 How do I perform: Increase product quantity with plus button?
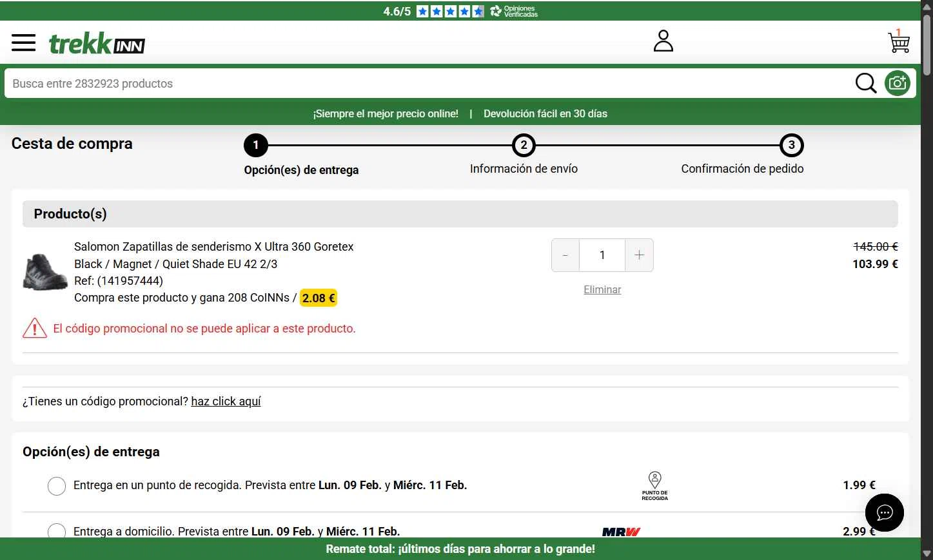pyautogui.click(x=639, y=255)
